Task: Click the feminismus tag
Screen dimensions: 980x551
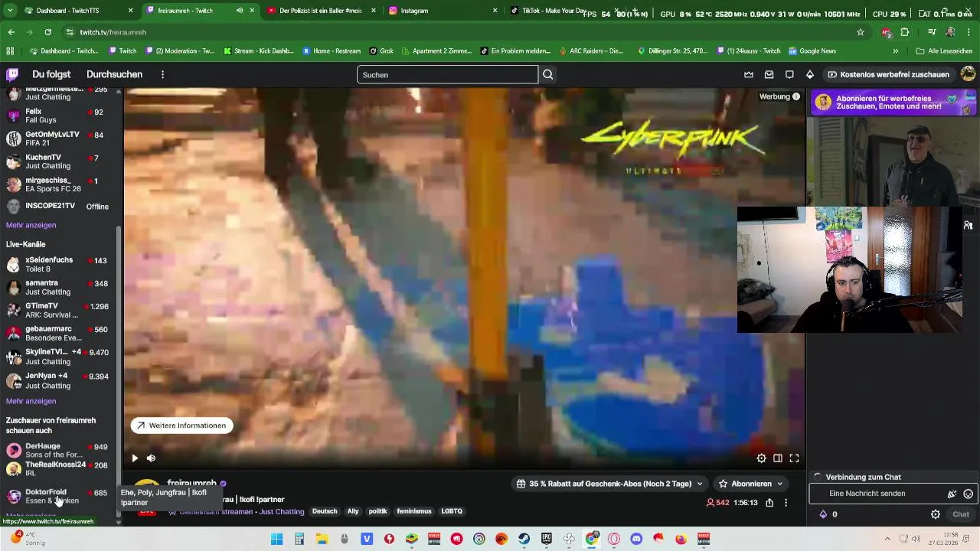Action: 414,511
